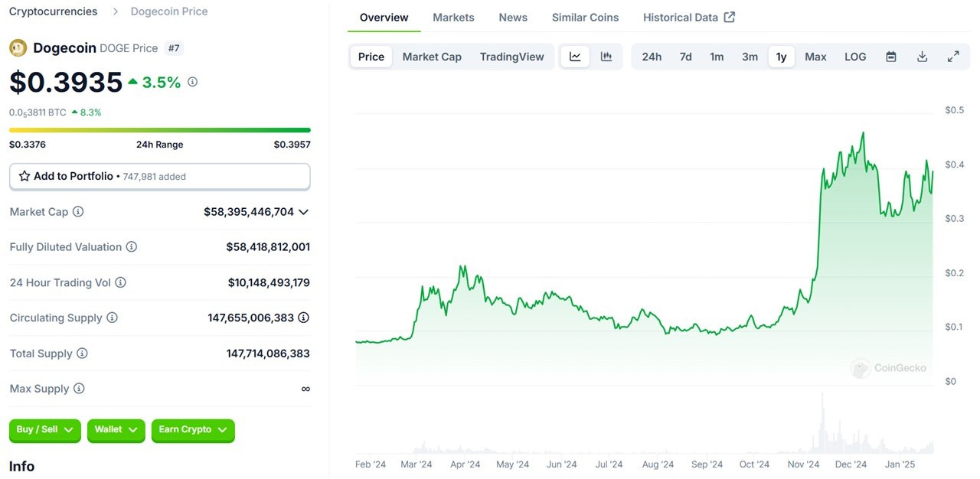Click the #7 rank badge

(x=175, y=48)
